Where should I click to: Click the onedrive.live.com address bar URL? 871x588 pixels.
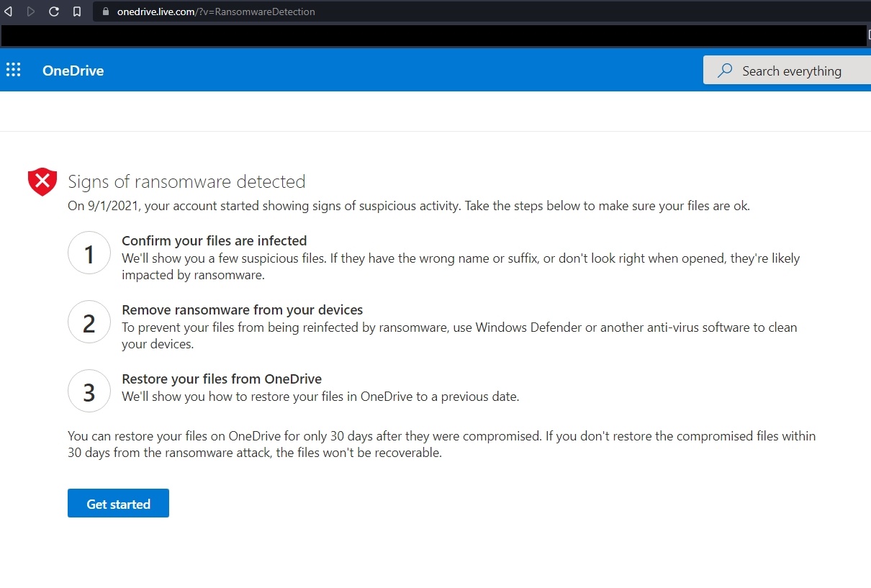[x=216, y=12]
